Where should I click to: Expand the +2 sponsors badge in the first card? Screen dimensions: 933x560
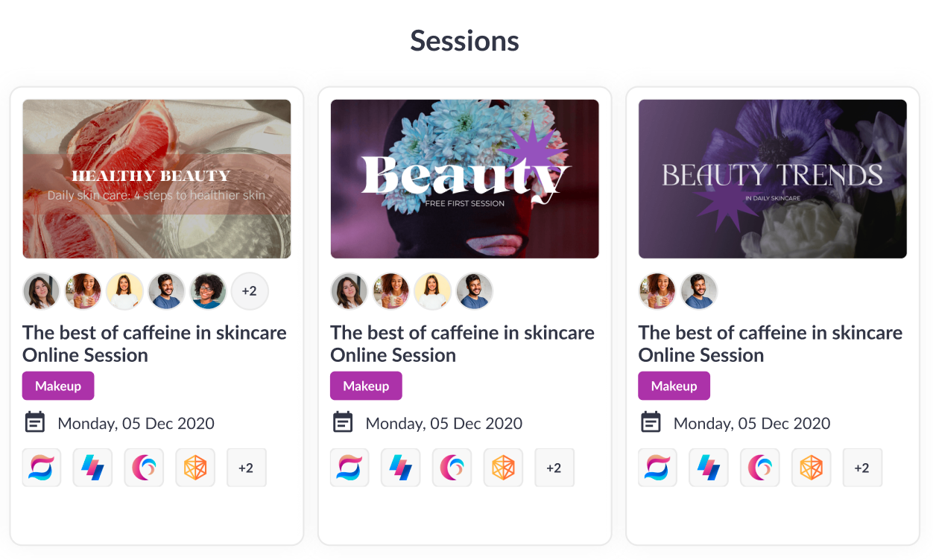246,468
